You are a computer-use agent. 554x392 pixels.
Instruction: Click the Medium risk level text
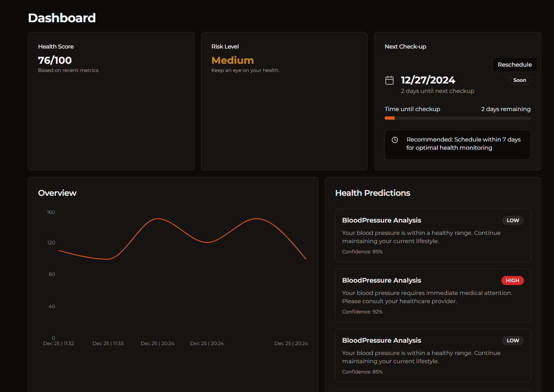232,60
